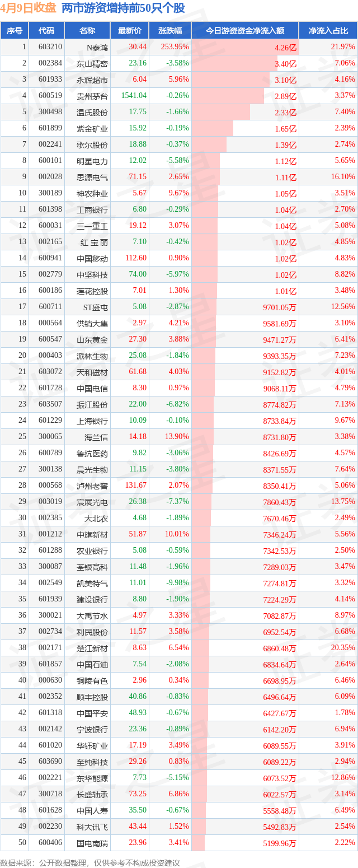Select stock name 贵州茅台

(92, 96)
